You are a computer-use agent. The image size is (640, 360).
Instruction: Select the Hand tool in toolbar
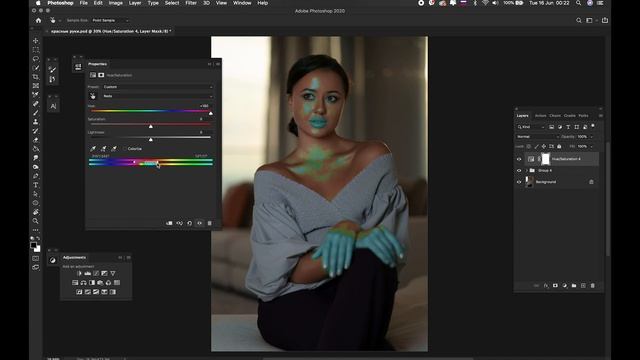36,212
